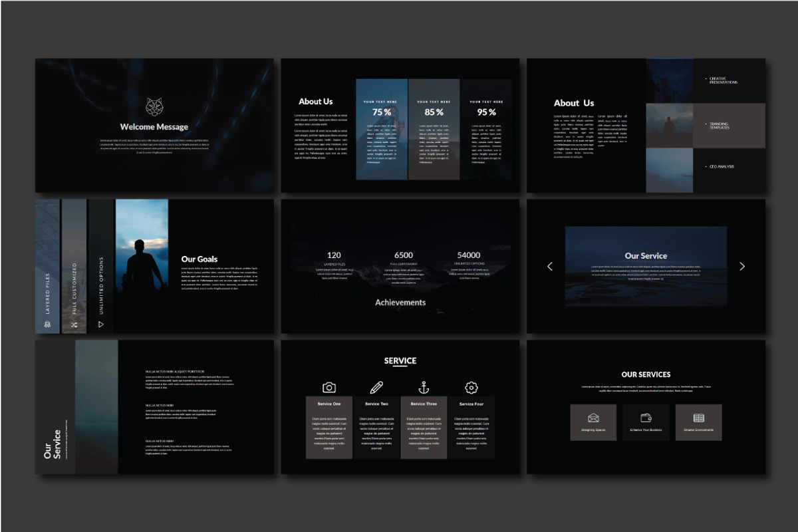Click the vertical UNLIMITED OPTIONS label
The height and width of the screenshot is (532, 798).
101,285
